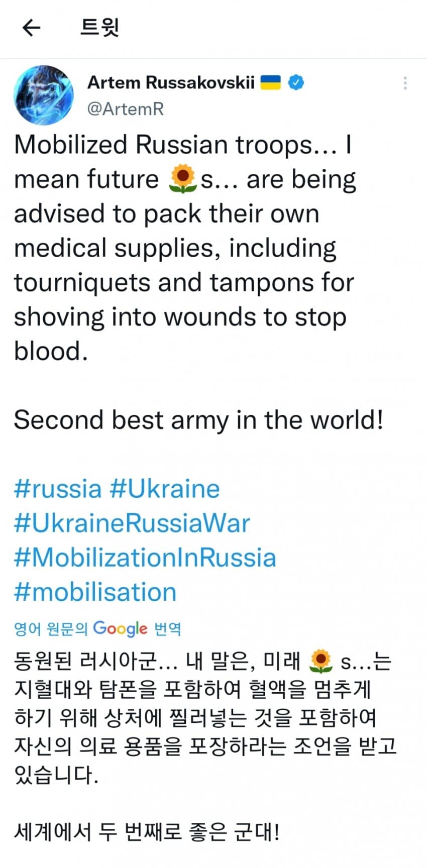Open Artem Russakovskii's profile avatar

(x=44, y=95)
